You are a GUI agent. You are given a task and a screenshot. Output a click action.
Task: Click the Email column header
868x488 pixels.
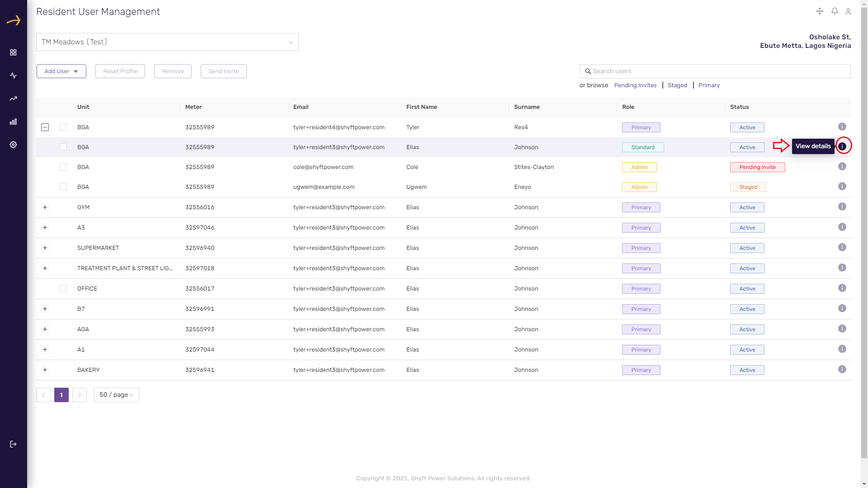301,107
